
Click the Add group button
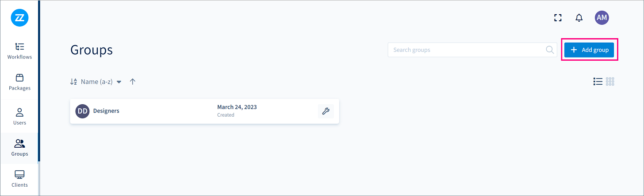pos(589,50)
